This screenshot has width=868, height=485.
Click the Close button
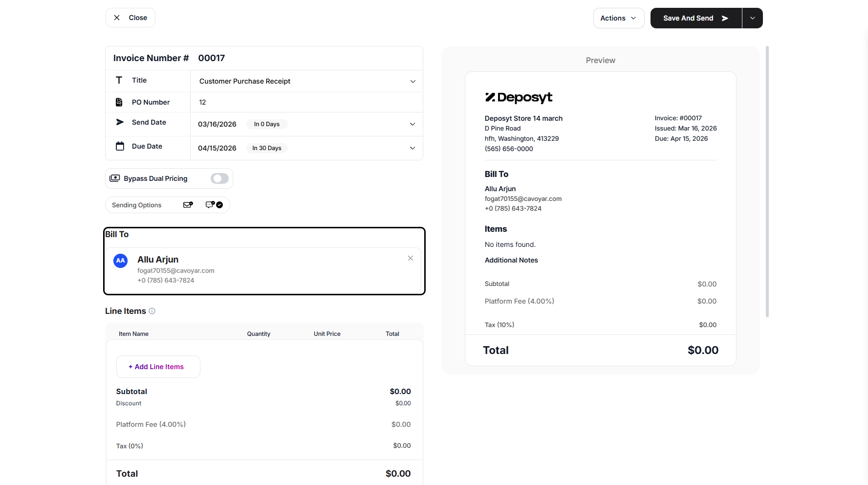point(130,18)
